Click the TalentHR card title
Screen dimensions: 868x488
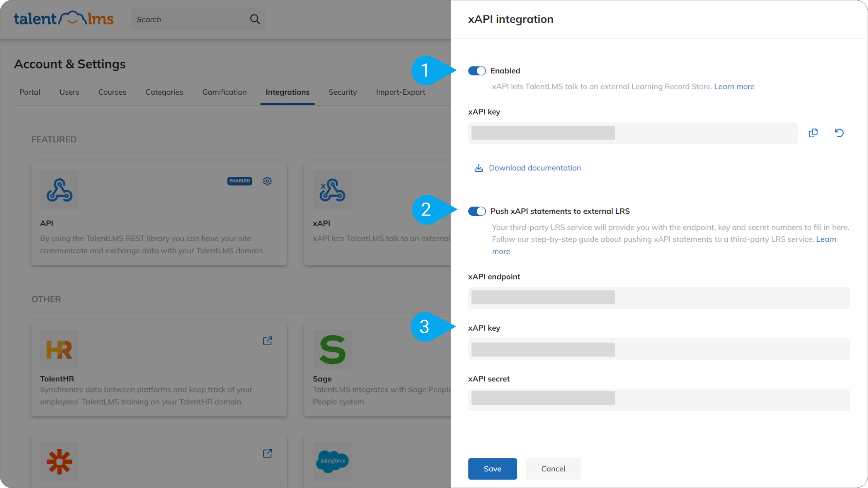click(x=57, y=379)
